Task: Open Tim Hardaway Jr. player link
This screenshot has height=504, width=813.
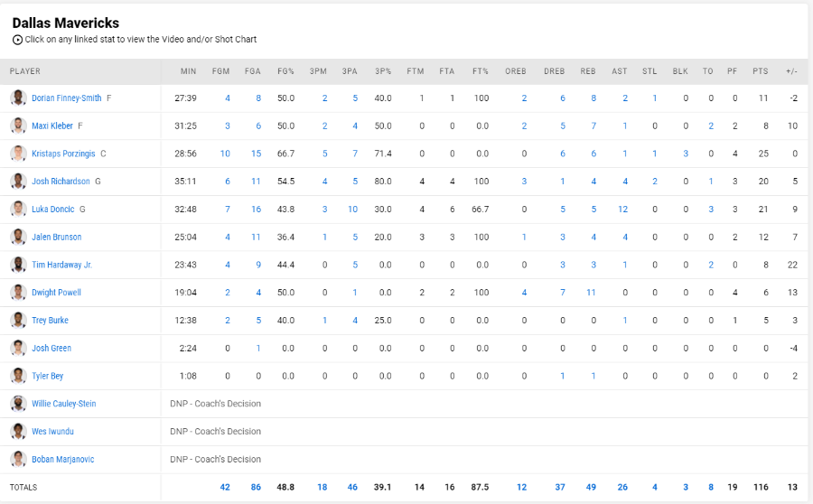Action: (61, 265)
